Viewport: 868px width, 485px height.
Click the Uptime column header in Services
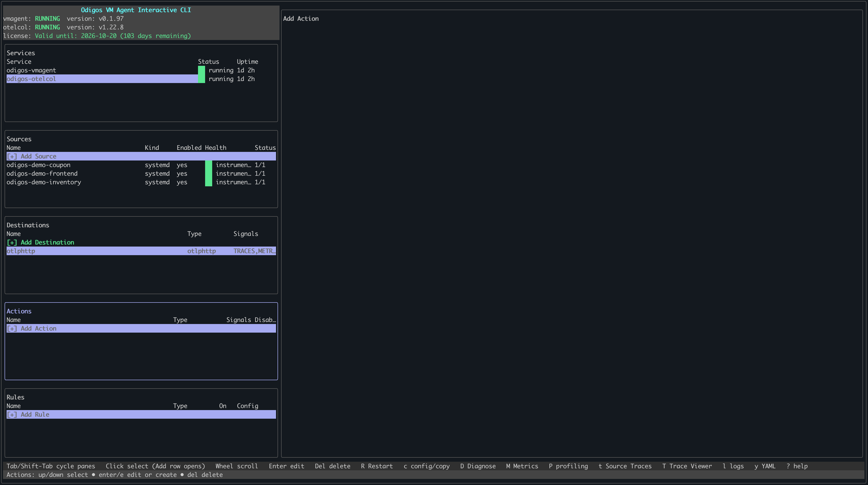click(x=247, y=62)
